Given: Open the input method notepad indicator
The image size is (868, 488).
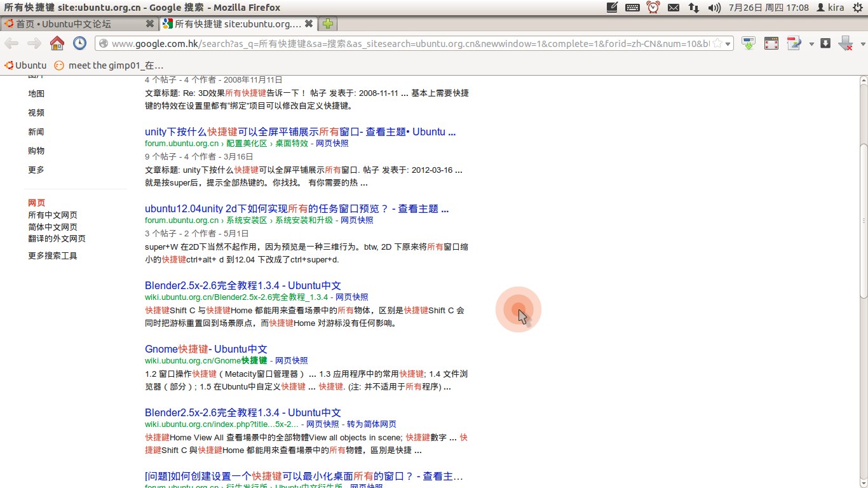Looking at the screenshot, I should coord(612,8).
